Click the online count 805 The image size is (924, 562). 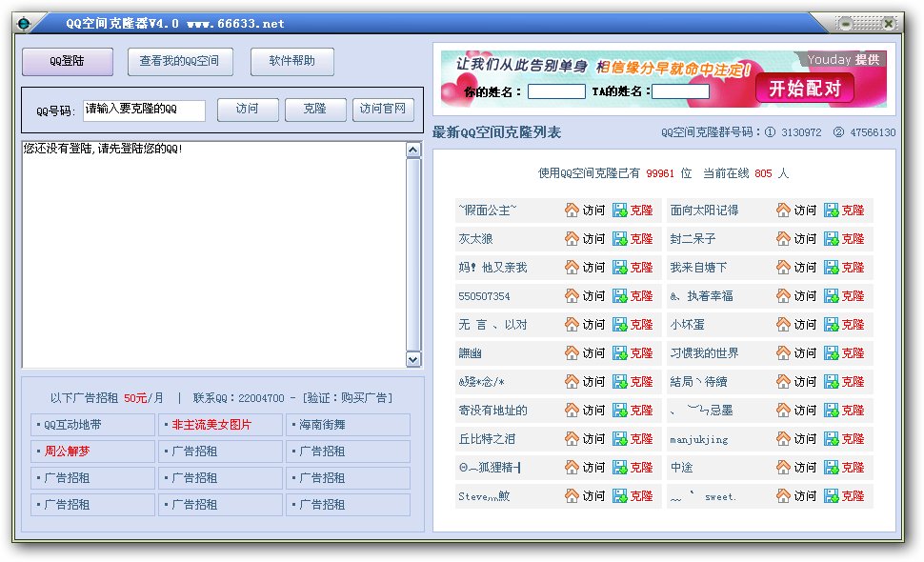tap(763, 173)
